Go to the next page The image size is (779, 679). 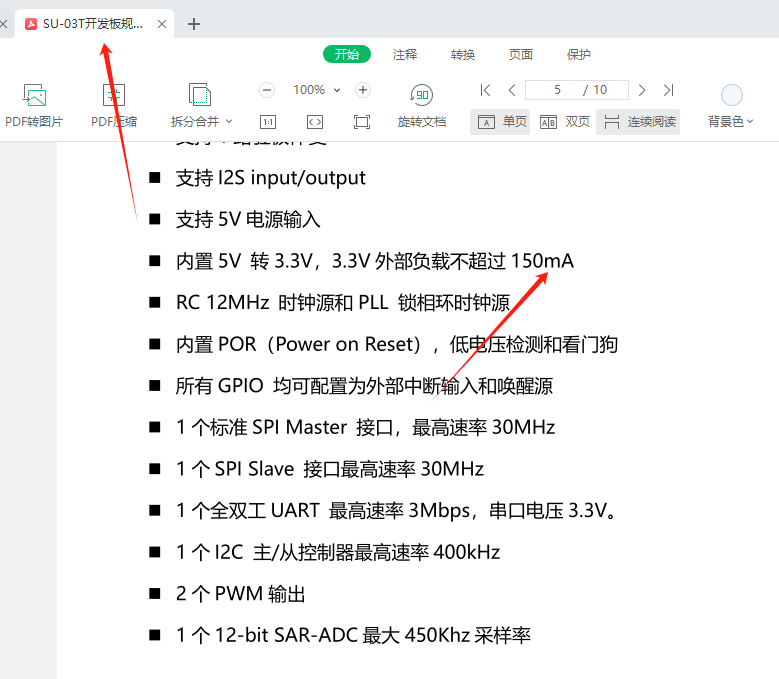(x=642, y=90)
